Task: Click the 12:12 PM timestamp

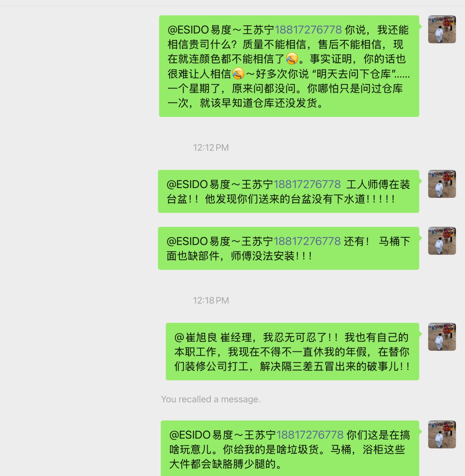Action: click(211, 148)
